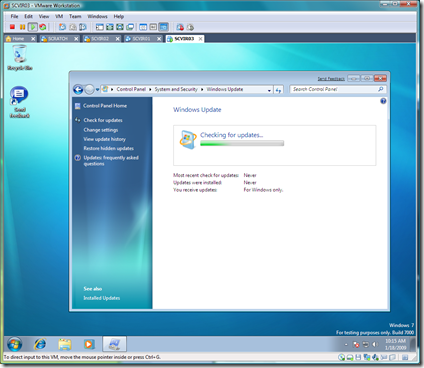The image size is (424, 368).
Task: Show hidden system tray icons
Action: click(346, 345)
